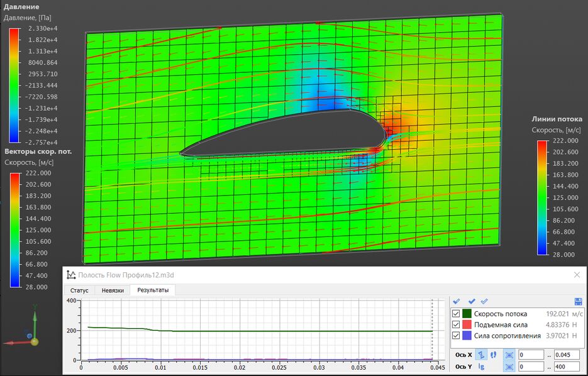Click the footsteps icon on Ось X row
This screenshot has width=588, height=376.
(x=492, y=355)
